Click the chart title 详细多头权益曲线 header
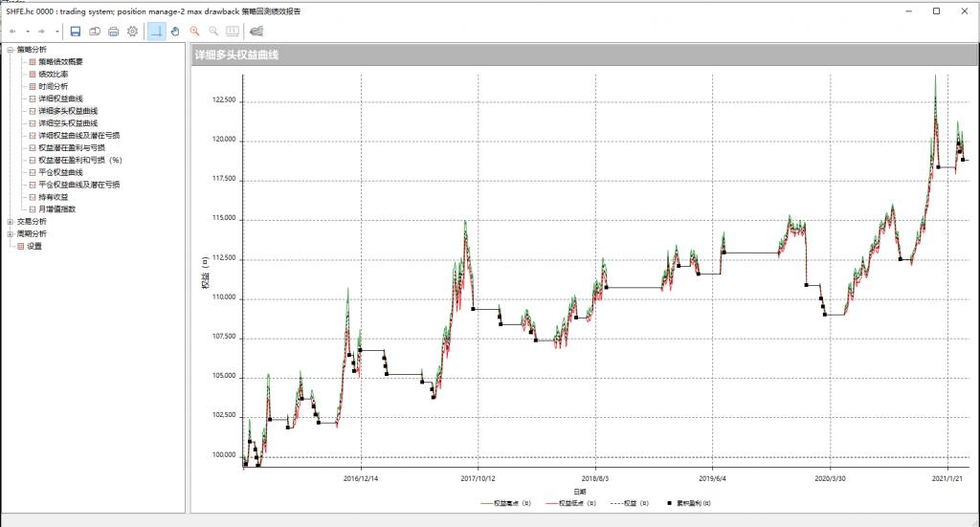This screenshot has height=527, width=980. pyautogui.click(x=237, y=55)
